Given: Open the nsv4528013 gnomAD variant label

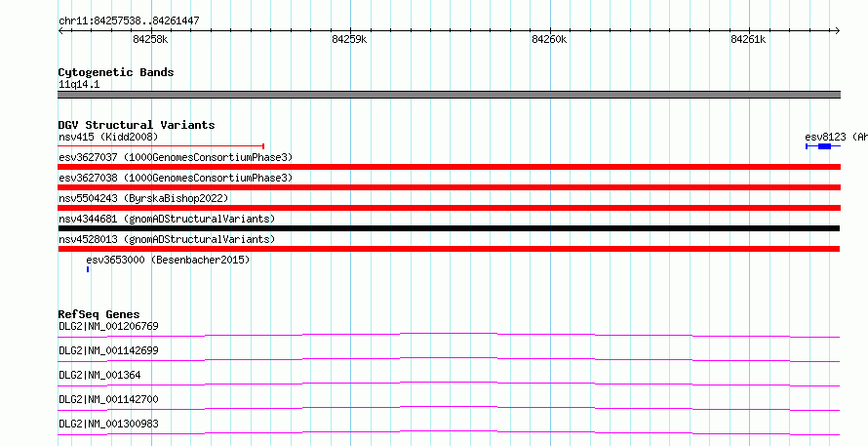Looking at the screenshot, I should [167, 239].
